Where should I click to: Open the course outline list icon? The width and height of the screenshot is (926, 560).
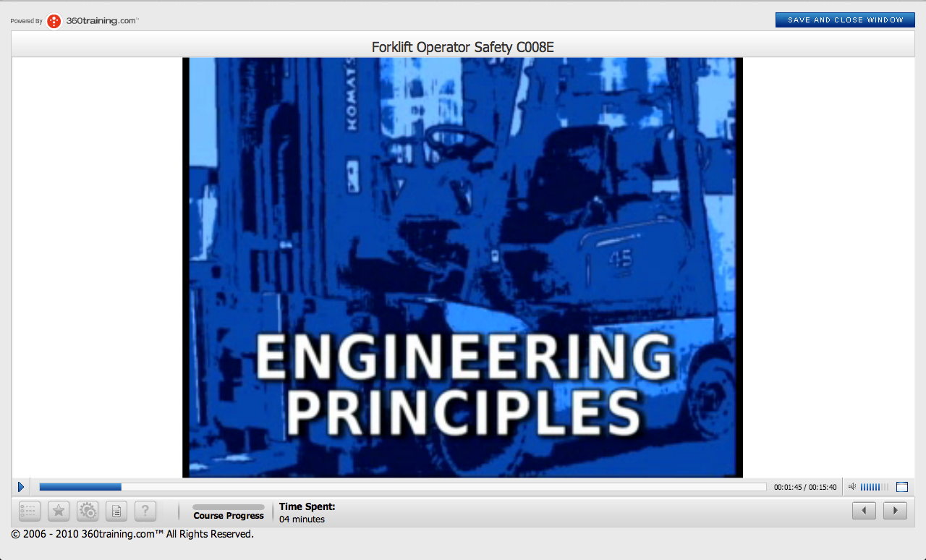click(x=29, y=511)
